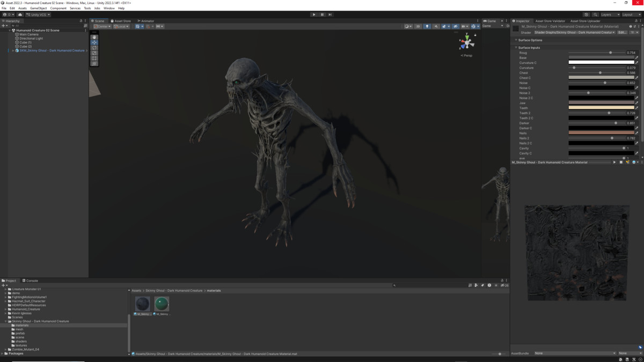Screen dimensions: 644x362
Task: Open the Local handle rotation dropdown
Action: [x=121, y=26]
